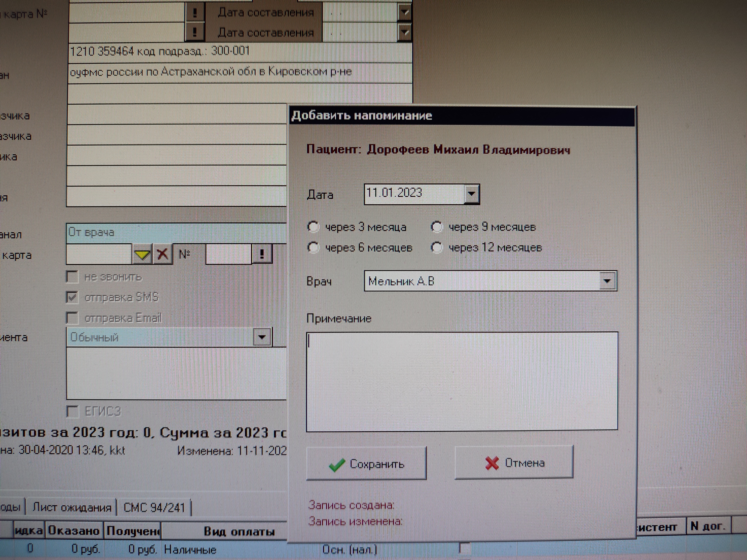Open the 'СМС 94/241' tab
The image size is (747, 560).
tap(154, 508)
